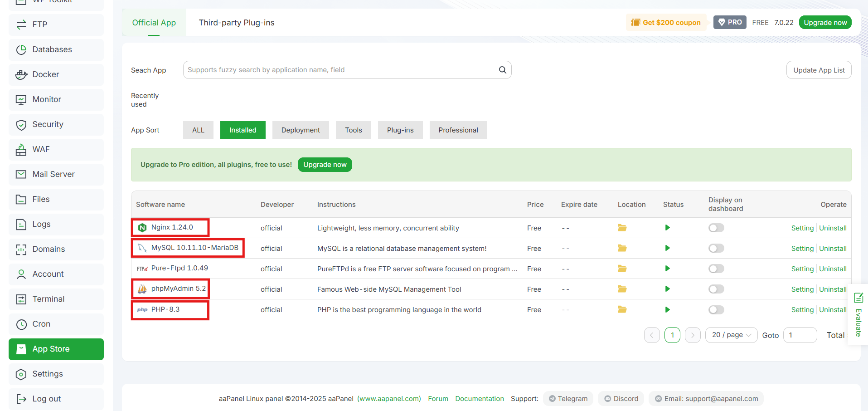The width and height of the screenshot is (868, 411).
Task: Open the Telegram support channel icon
Action: (553, 398)
